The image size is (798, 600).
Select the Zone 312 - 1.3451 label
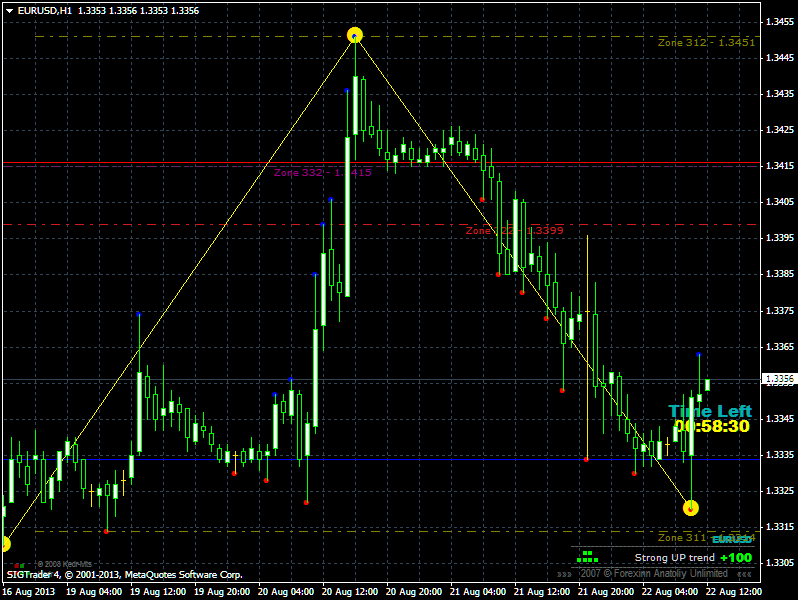(705, 43)
